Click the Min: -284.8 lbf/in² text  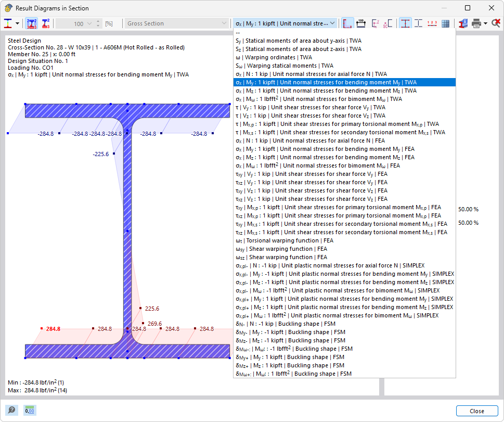click(36, 382)
